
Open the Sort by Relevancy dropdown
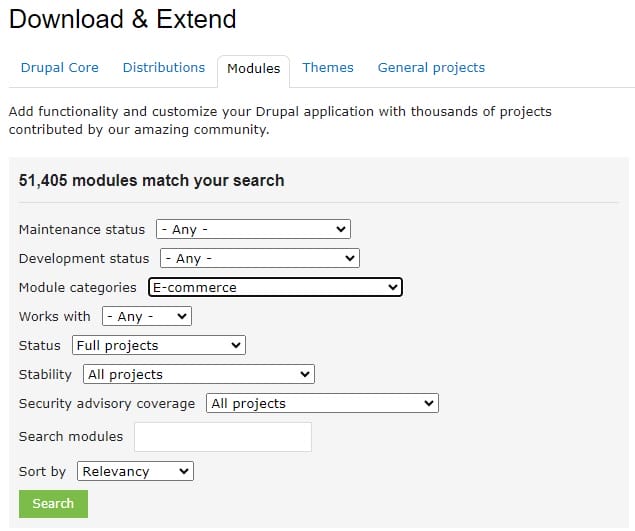135,471
